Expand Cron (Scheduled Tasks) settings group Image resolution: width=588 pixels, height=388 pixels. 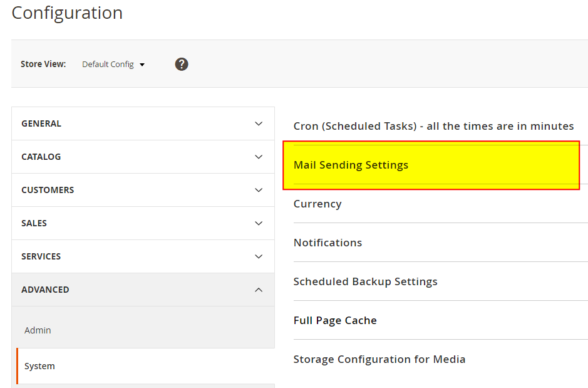click(433, 126)
